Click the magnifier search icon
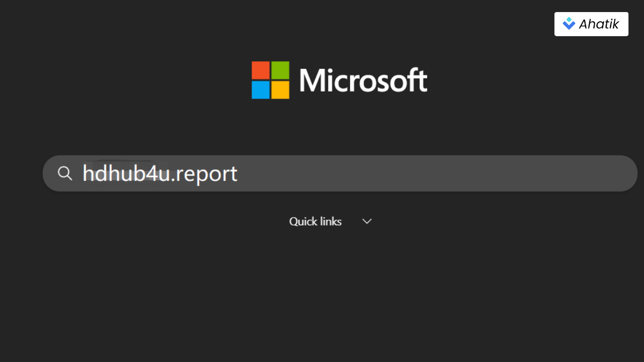 click(65, 173)
